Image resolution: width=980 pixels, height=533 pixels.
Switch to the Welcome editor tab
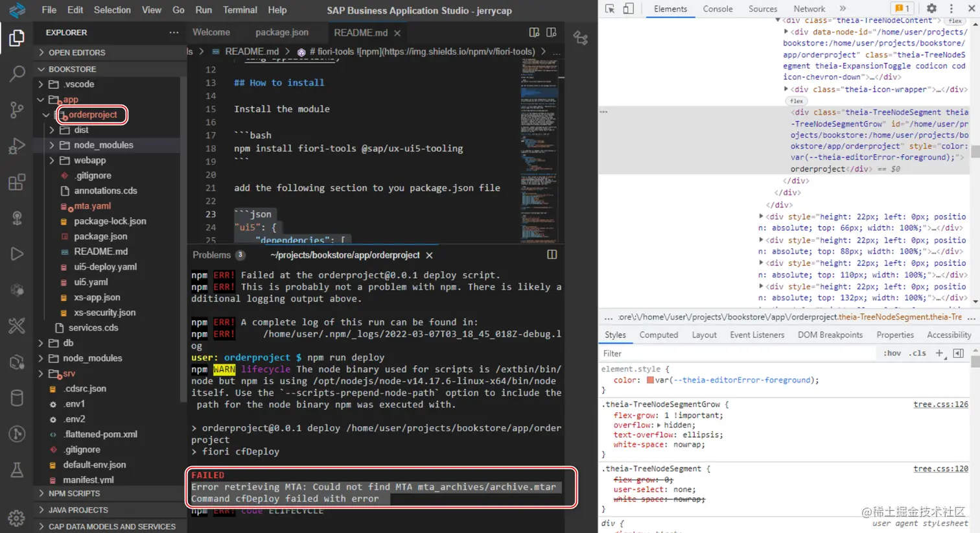tap(211, 32)
